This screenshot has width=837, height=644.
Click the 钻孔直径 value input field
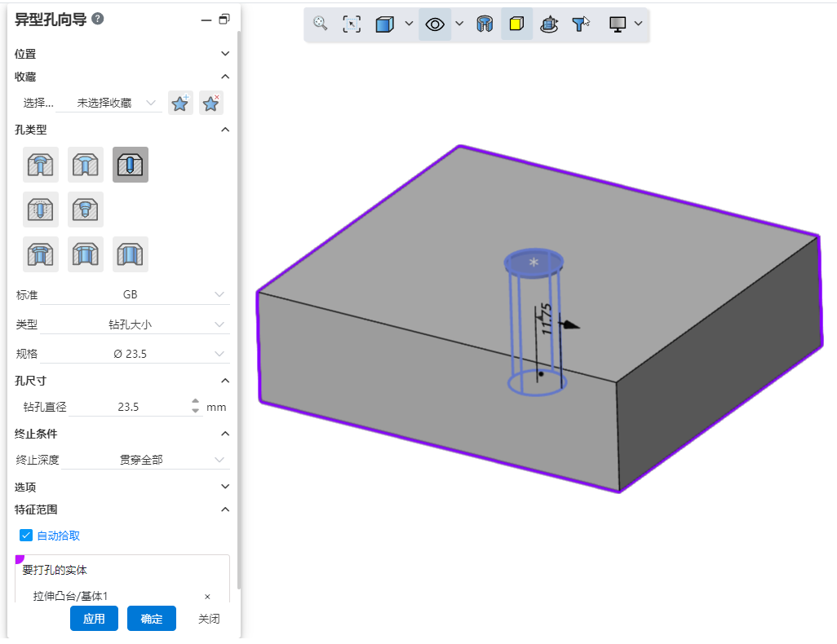tap(128, 407)
